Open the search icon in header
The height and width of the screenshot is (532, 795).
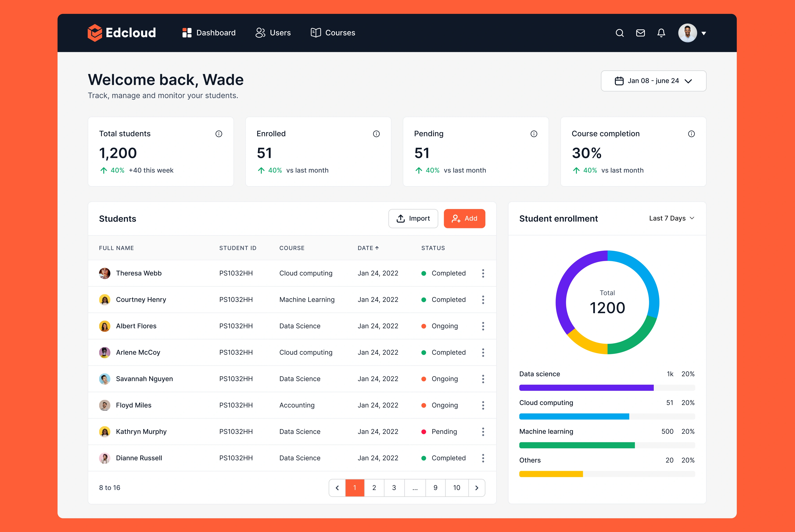[619, 33]
